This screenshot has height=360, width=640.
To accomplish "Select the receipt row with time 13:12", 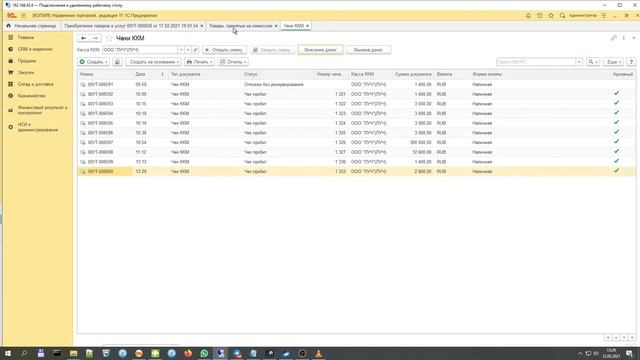I will pyautogui.click(x=356, y=162).
